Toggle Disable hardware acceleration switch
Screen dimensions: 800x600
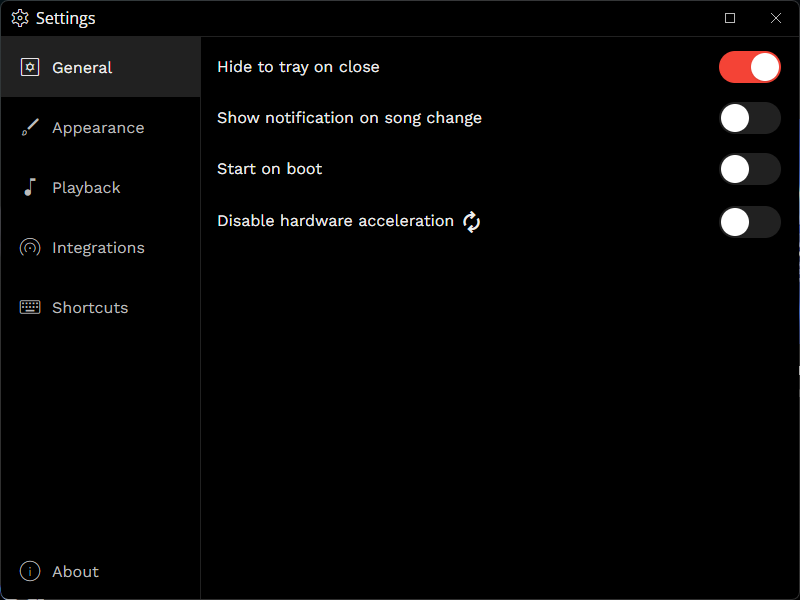click(749, 222)
